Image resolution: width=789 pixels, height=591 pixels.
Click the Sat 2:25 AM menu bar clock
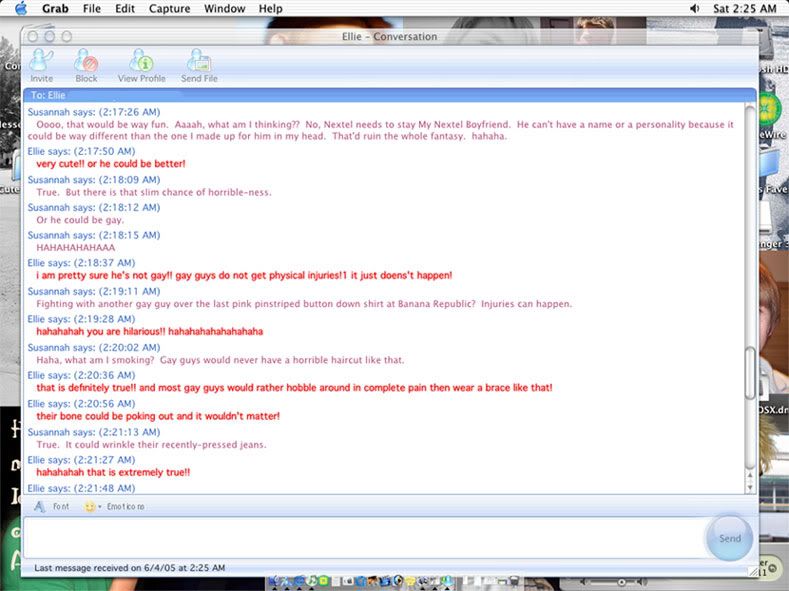click(x=744, y=9)
